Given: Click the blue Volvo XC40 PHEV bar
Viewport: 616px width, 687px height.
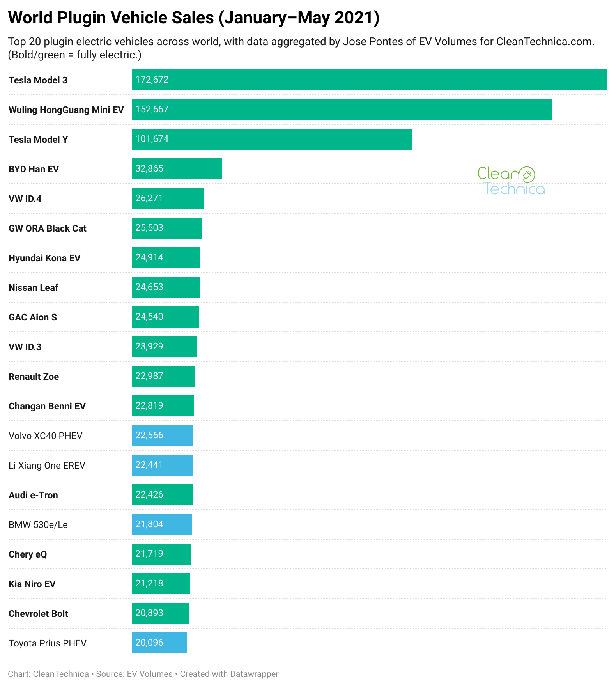Looking at the screenshot, I should [162, 436].
